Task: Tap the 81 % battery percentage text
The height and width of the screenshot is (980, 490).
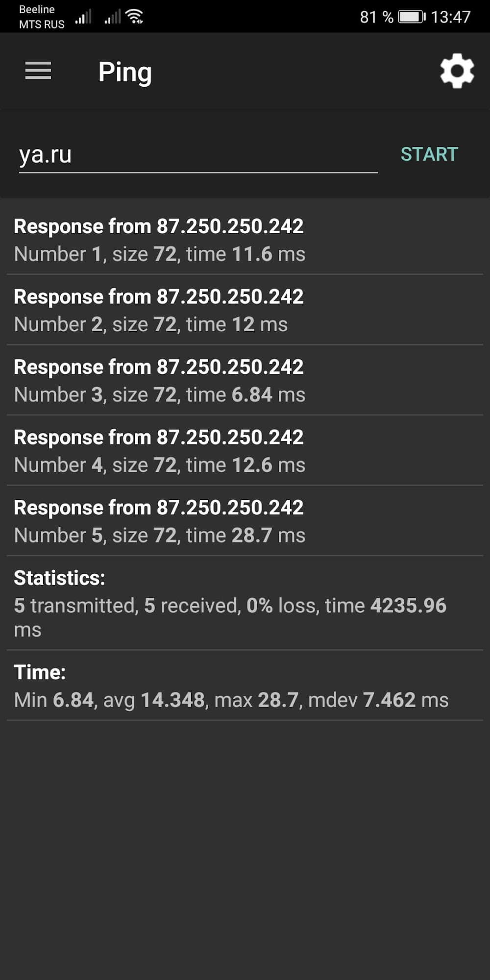Action: click(376, 17)
